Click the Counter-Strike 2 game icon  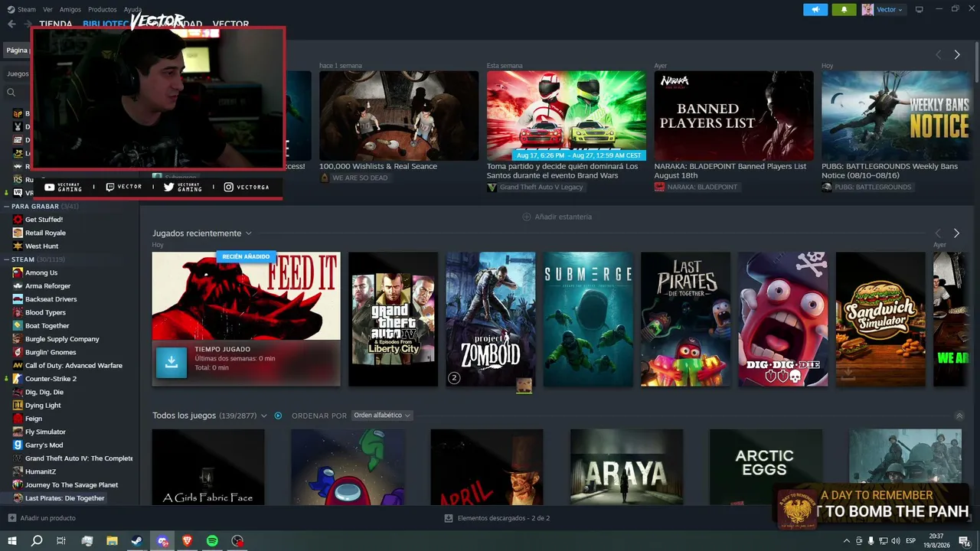pyautogui.click(x=18, y=379)
